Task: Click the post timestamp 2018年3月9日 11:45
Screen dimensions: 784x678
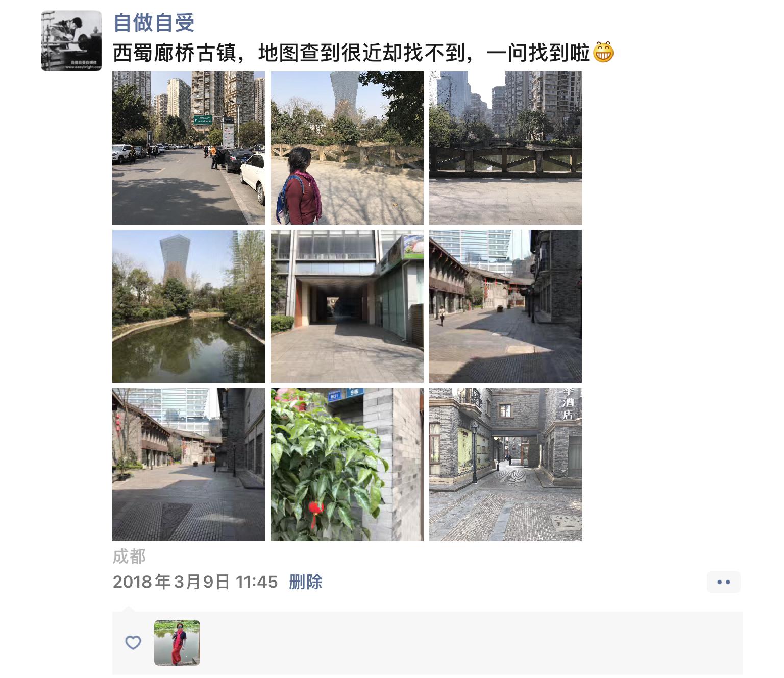Action: pyautogui.click(x=195, y=582)
